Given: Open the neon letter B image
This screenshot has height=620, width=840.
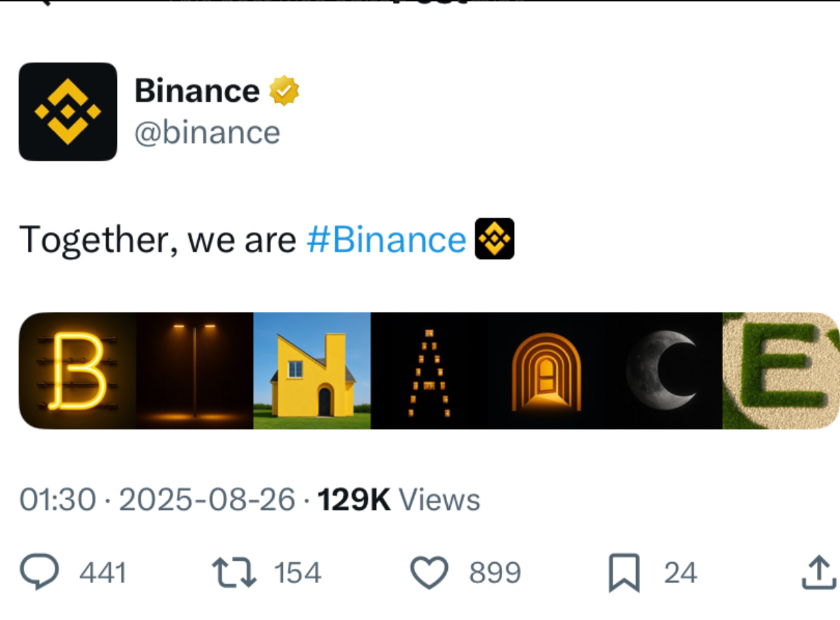Looking at the screenshot, I should pyautogui.click(x=77, y=371).
